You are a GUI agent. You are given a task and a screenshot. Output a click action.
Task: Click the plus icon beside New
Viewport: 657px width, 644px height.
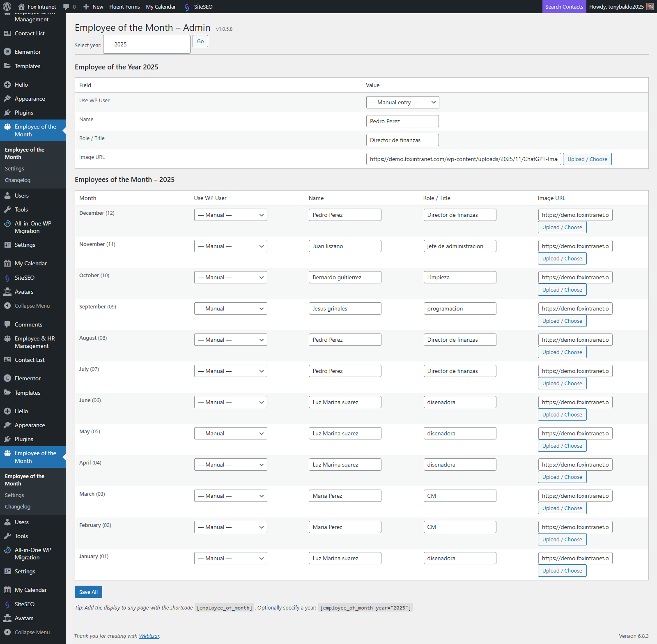(x=86, y=7)
